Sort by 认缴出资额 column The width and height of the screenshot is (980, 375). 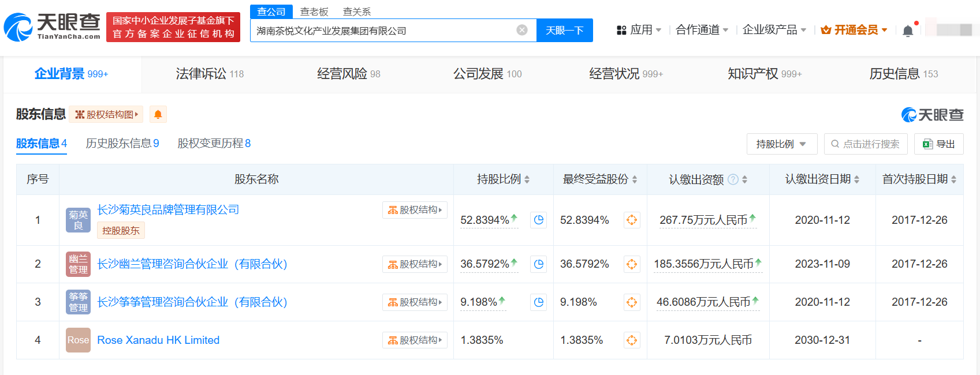(x=745, y=179)
